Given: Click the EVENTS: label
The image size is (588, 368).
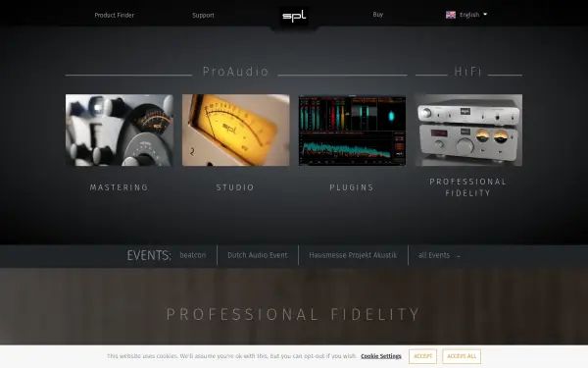Looking at the screenshot, I should [x=149, y=255].
